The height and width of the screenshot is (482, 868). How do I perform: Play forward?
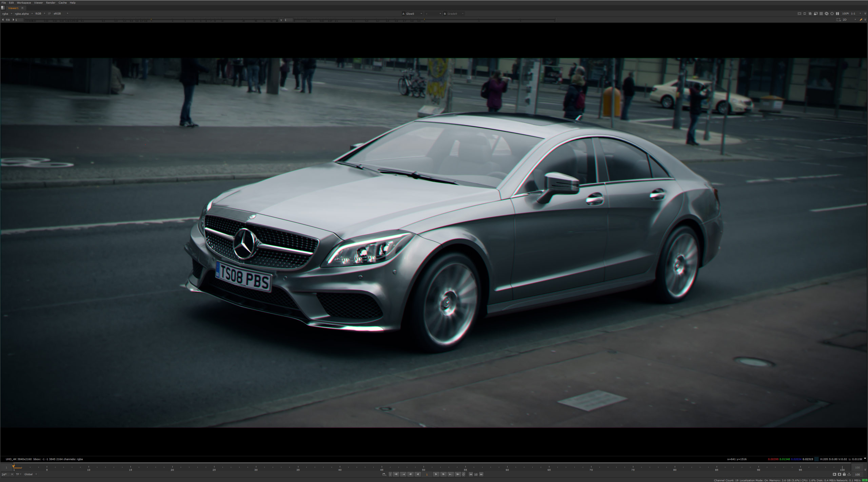(436, 474)
